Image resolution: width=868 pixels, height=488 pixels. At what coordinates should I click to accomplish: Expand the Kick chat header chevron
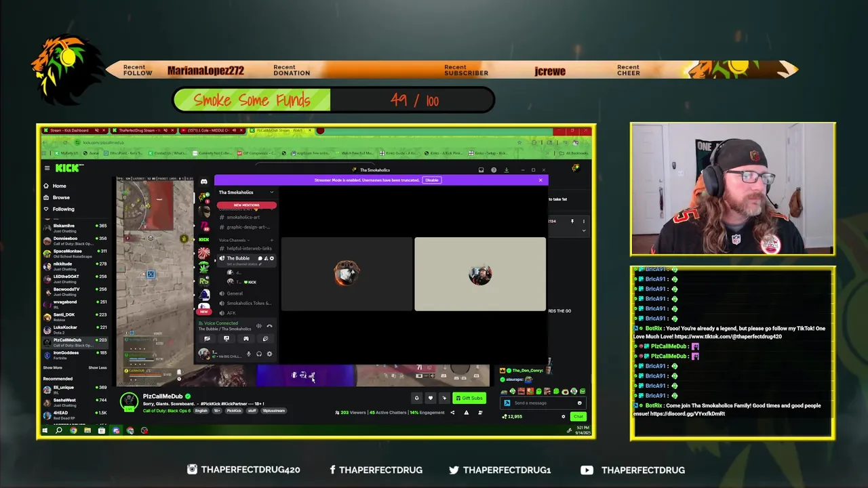tap(584, 230)
